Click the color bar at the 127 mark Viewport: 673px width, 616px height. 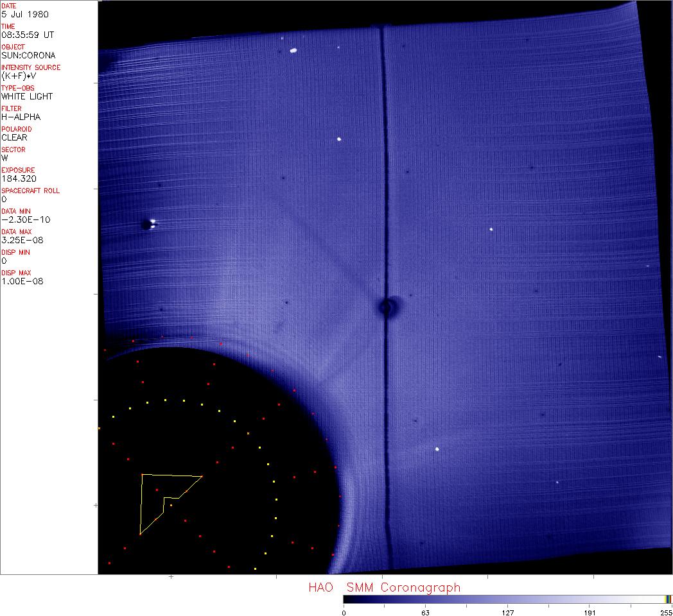tap(507, 599)
